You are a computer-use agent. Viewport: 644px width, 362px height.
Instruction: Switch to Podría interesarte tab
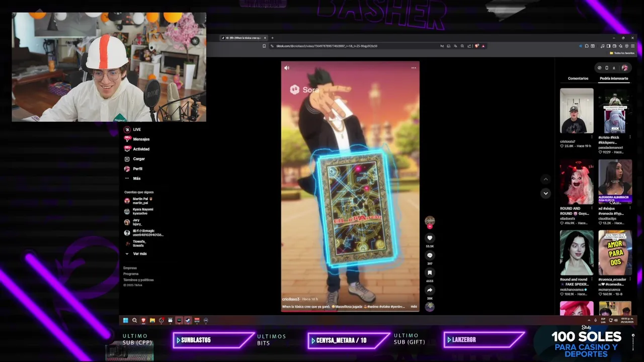tap(614, 78)
